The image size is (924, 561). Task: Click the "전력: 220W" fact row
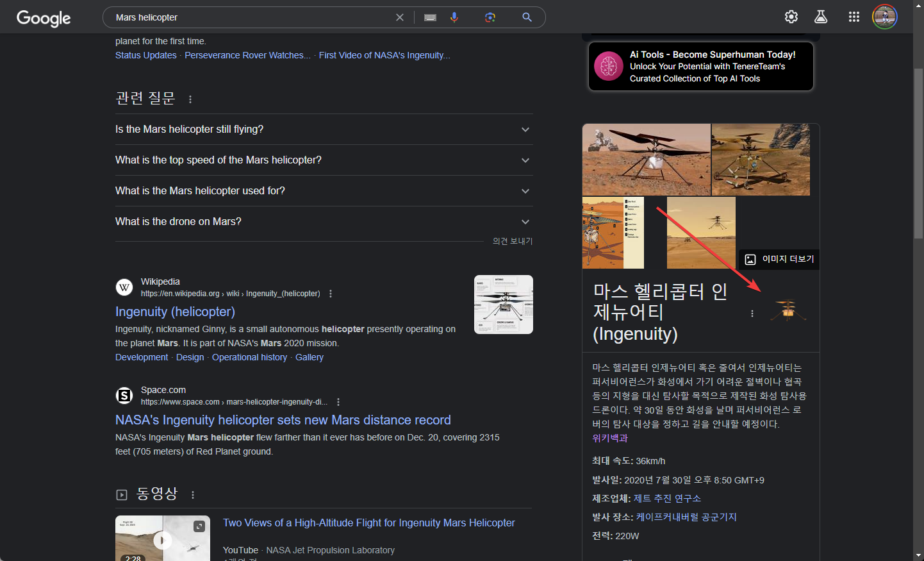(x=616, y=536)
